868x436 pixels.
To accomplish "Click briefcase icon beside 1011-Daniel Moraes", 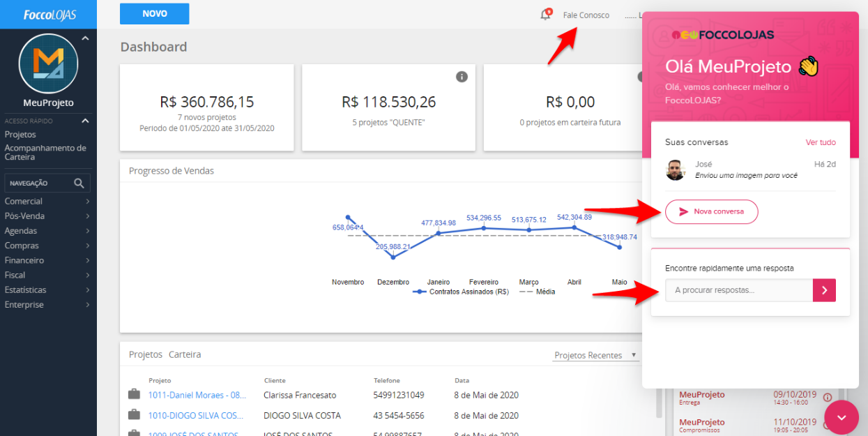I will point(134,395).
